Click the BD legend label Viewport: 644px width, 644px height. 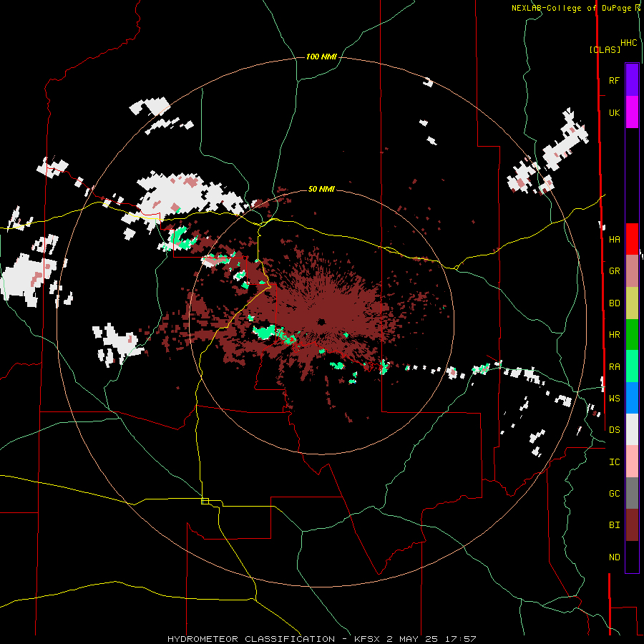tap(614, 303)
